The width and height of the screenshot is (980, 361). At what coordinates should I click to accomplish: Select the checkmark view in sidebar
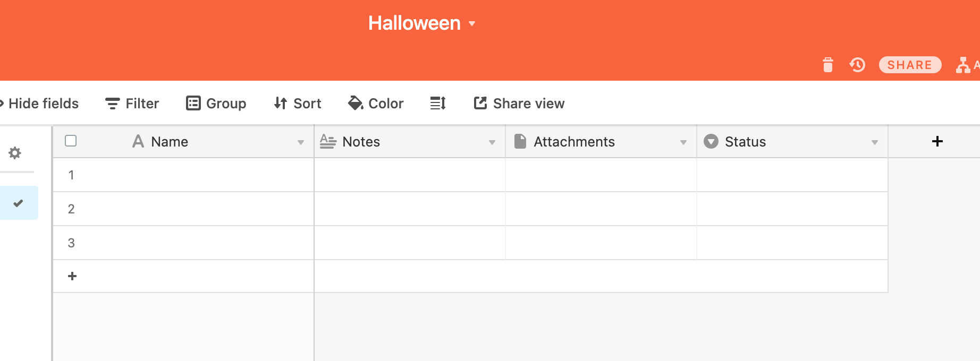(18, 203)
